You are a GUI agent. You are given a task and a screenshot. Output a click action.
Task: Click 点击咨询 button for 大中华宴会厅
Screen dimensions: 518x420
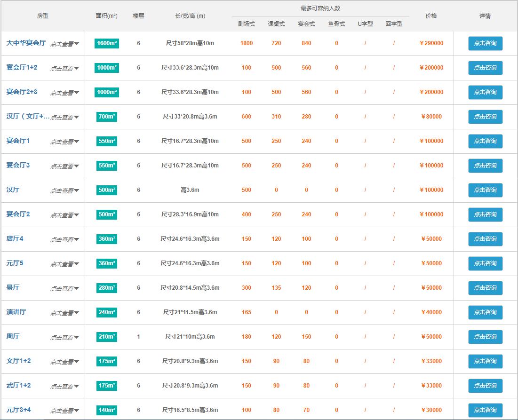coord(485,43)
